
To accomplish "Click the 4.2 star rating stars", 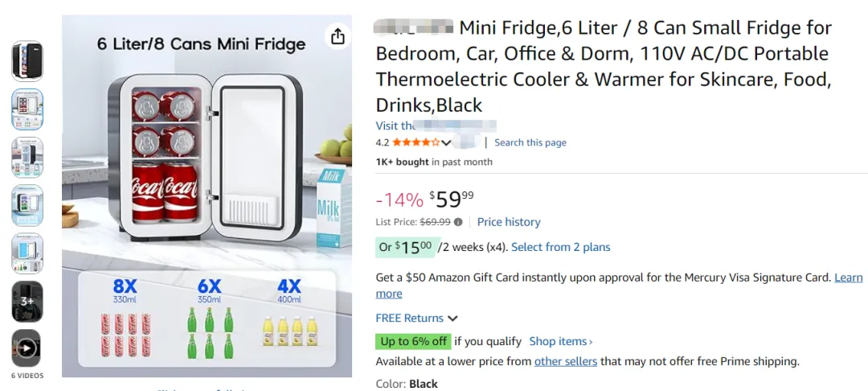I will pos(416,142).
